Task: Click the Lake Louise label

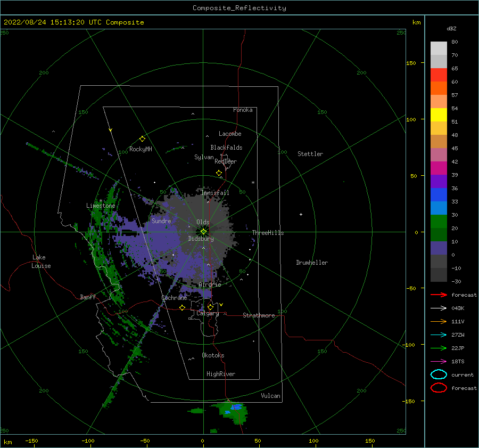Action: [x=41, y=262]
